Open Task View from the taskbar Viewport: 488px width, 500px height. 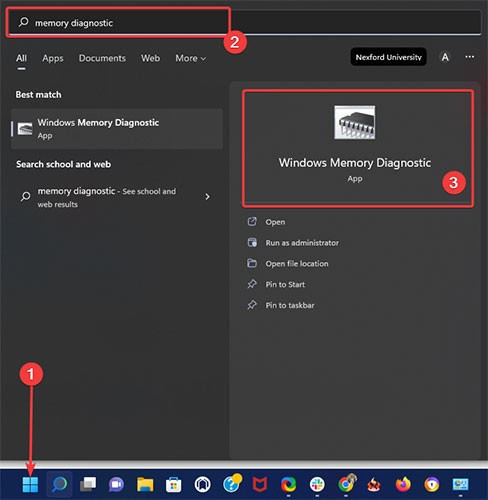point(88,484)
